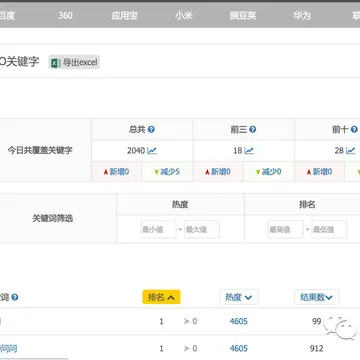Screen dimensions: 360x360
Task: Open trend chart icon beside 28
Action: pyautogui.click(x=350, y=151)
